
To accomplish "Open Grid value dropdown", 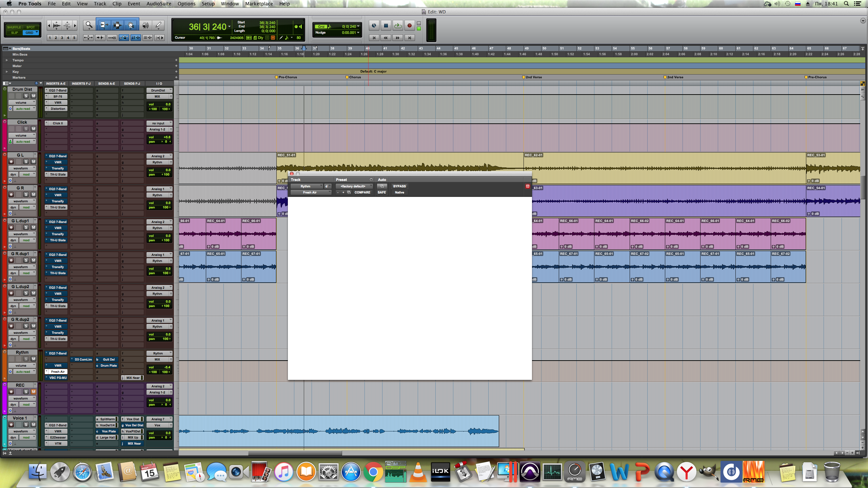I will click(x=358, y=26).
